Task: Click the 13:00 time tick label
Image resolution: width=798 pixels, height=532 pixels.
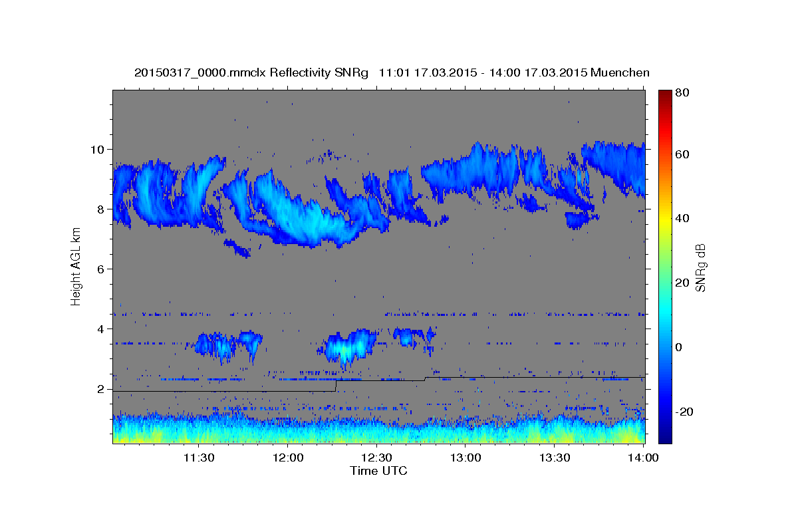Action: 465,458
